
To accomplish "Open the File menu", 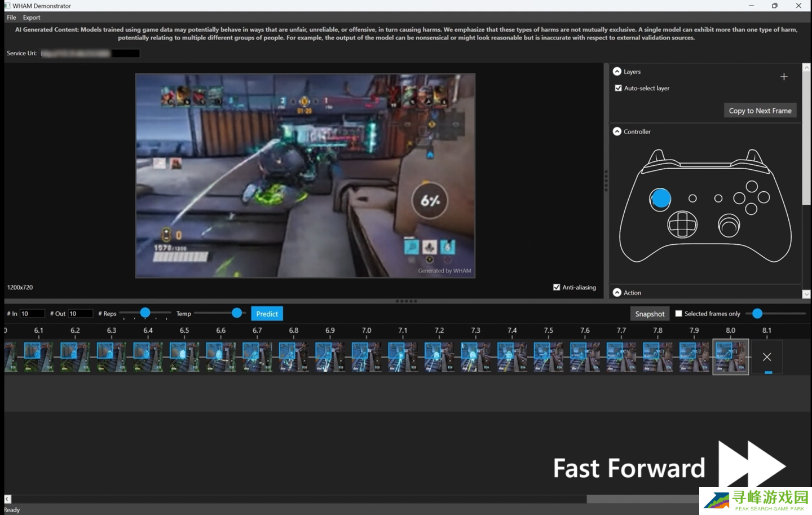I will 11,17.
